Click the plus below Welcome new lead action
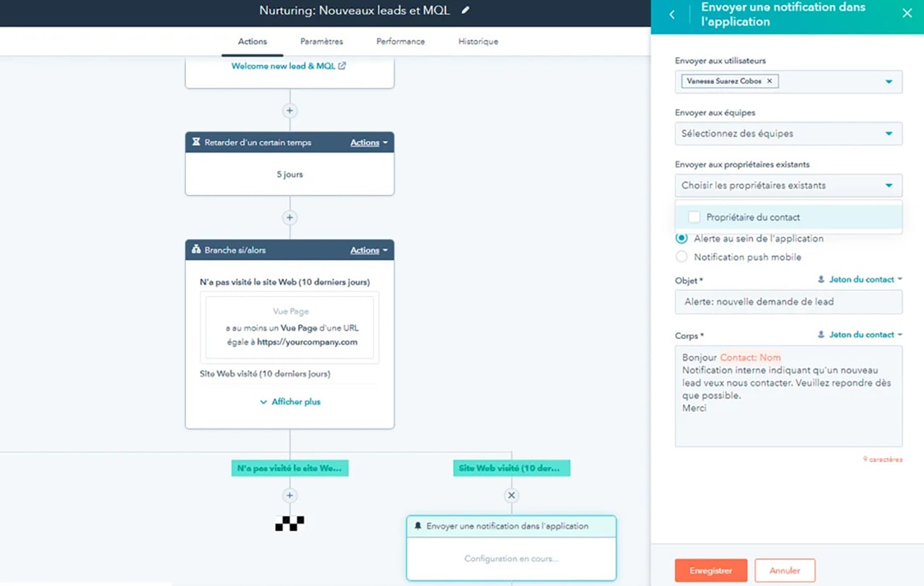 point(289,110)
